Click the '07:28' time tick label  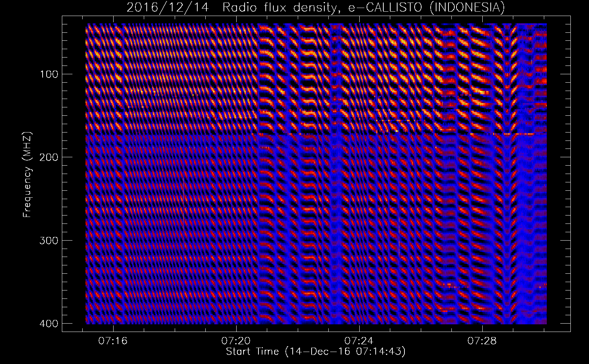482,341
